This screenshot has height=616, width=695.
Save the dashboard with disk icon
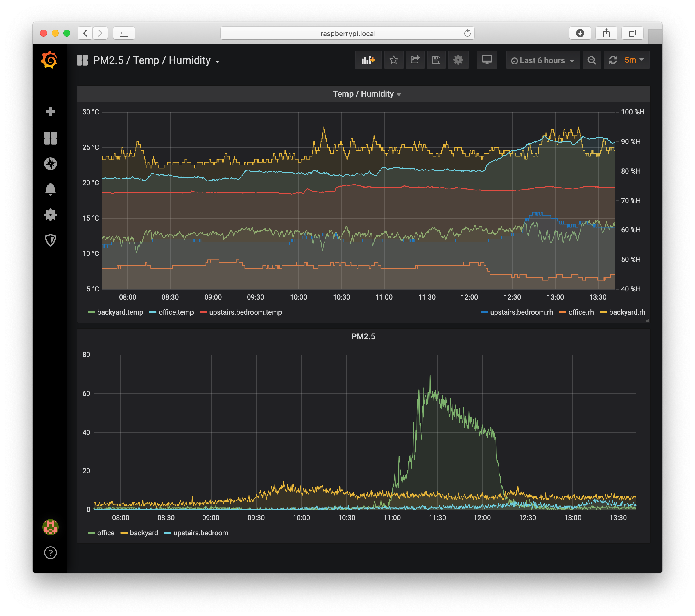[x=436, y=60]
